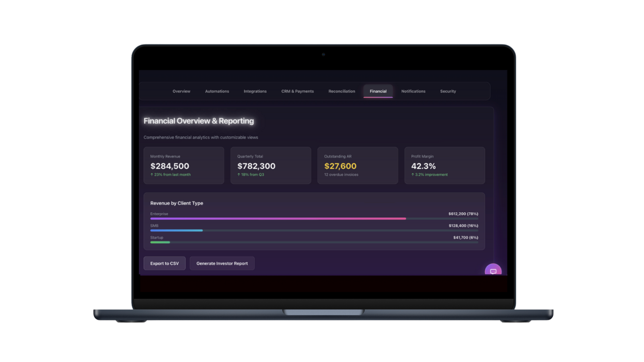
Task: Select the Monthly Revenue $284,500 value
Action: pos(170,166)
